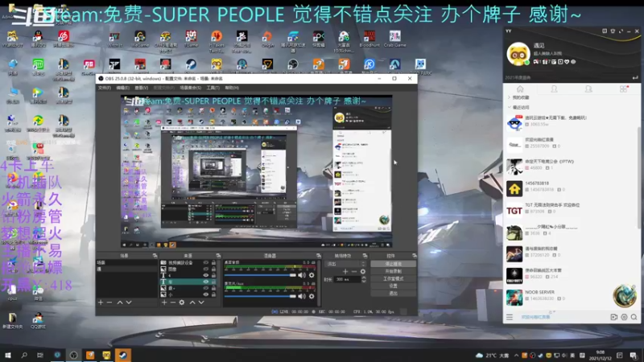Image resolution: width=644 pixels, height=362 pixels.
Task: Click Mic/Aux volume slider
Action: [260, 296]
